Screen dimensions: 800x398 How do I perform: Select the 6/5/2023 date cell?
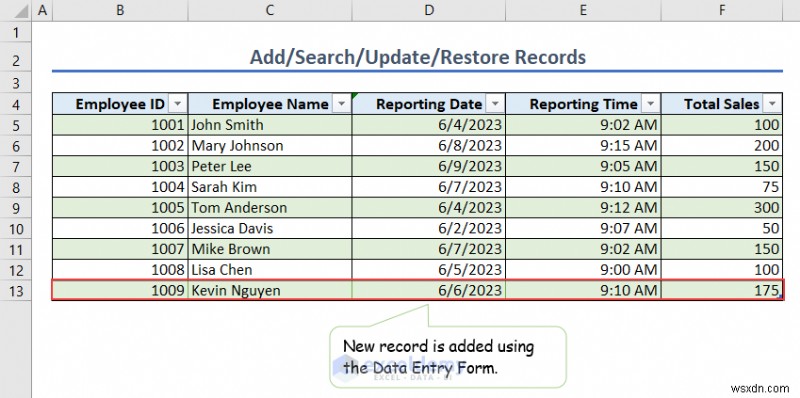click(x=429, y=270)
